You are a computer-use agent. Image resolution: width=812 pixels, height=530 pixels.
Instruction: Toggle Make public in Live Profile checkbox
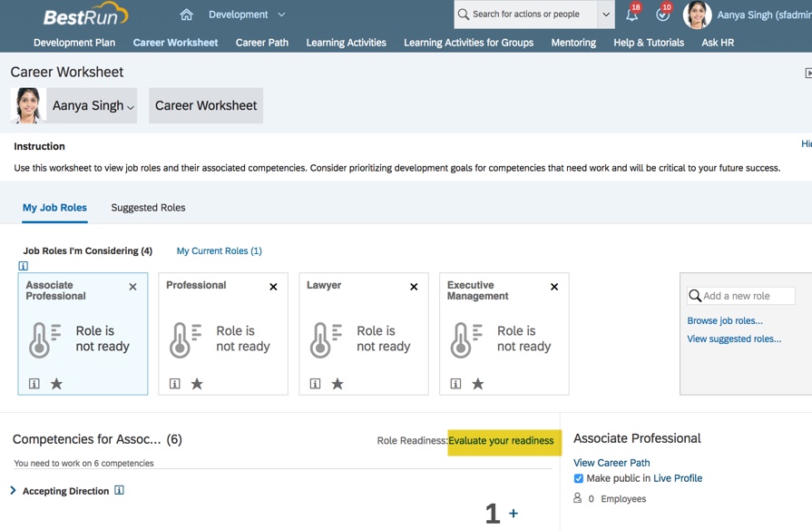point(579,478)
